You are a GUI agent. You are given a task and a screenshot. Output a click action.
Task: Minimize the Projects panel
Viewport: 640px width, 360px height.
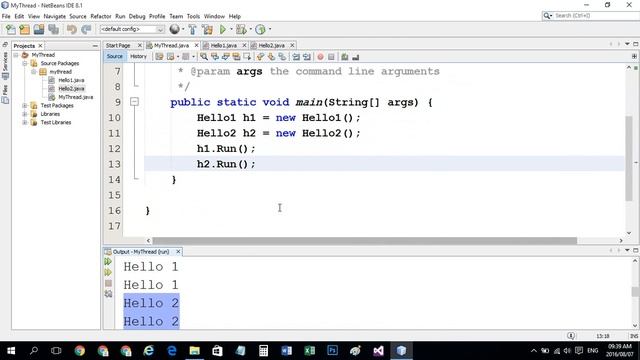[95, 46]
